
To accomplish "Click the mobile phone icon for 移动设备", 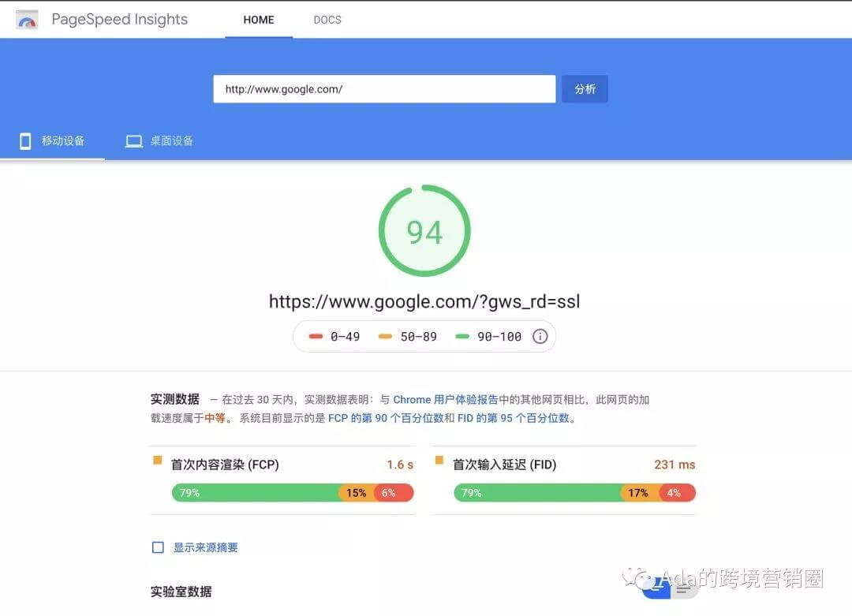I will [25, 141].
